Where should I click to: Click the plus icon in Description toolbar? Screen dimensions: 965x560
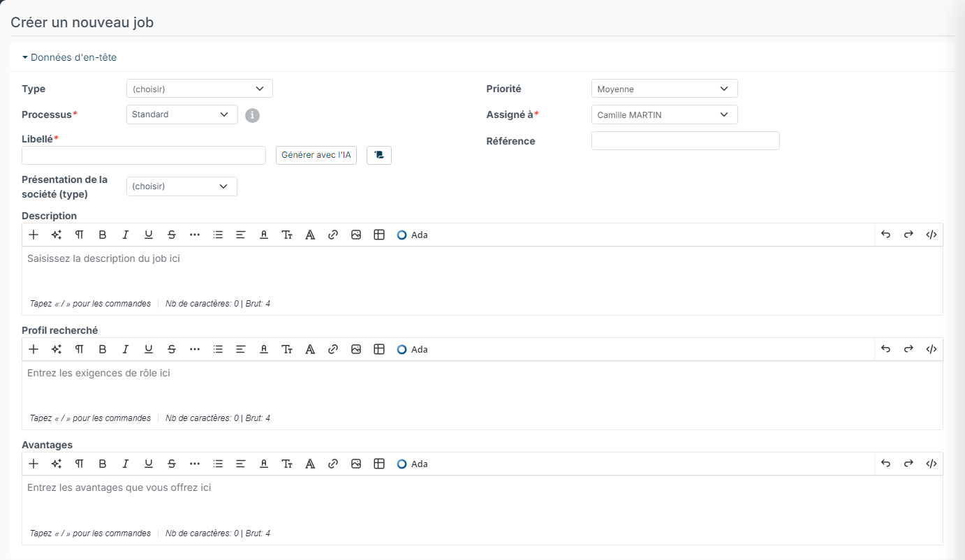pyautogui.click(x=34, y=235)
